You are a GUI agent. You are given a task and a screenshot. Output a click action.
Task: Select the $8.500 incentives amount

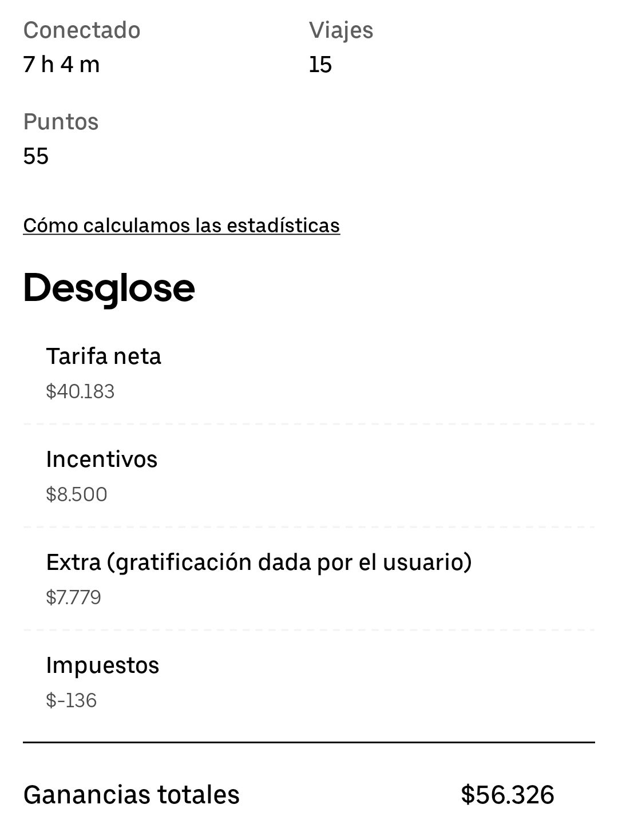(77, 494)
